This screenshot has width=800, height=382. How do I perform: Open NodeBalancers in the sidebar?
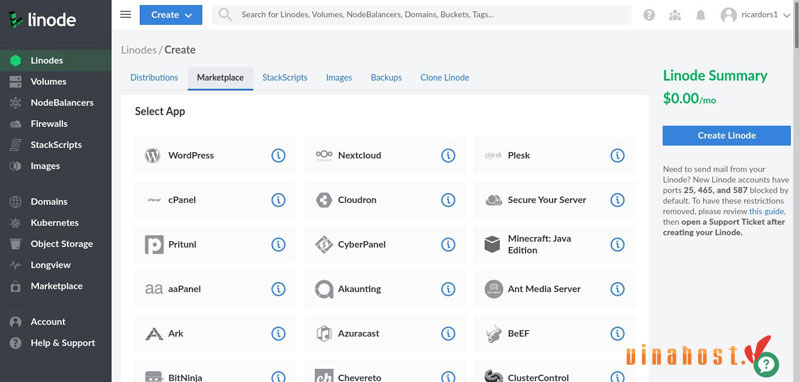point(56,103)
